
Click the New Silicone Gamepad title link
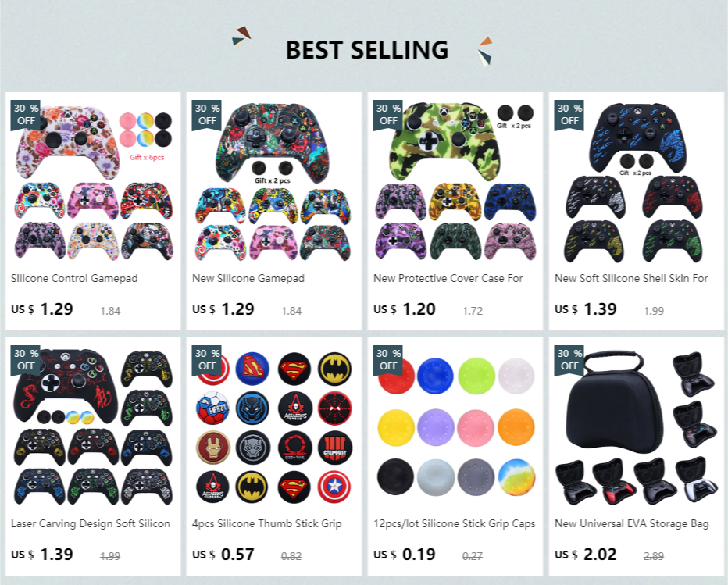click(248, 279)
